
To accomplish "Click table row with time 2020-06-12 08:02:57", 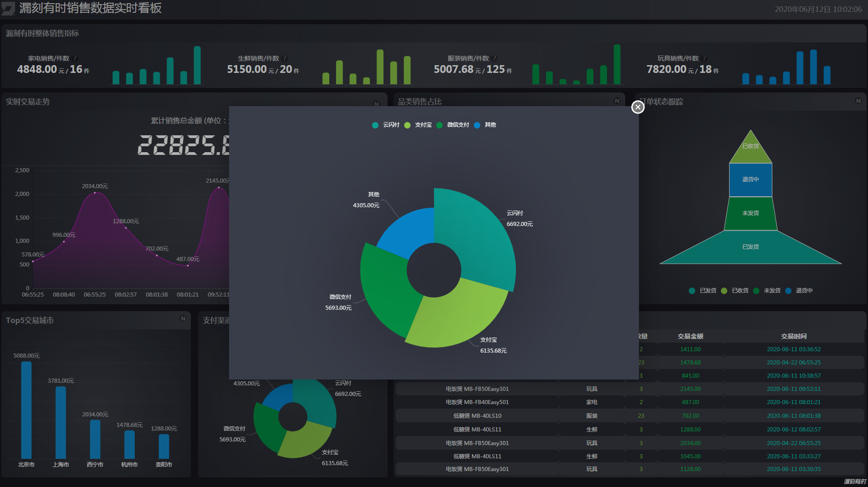I will tap(630, 430).
